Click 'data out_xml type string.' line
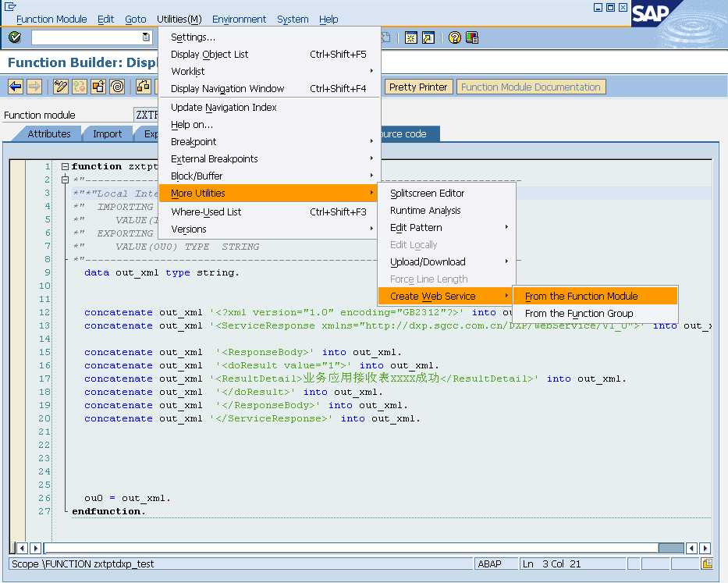This screenshot has width=728, height=583. [x=162, y=272]
